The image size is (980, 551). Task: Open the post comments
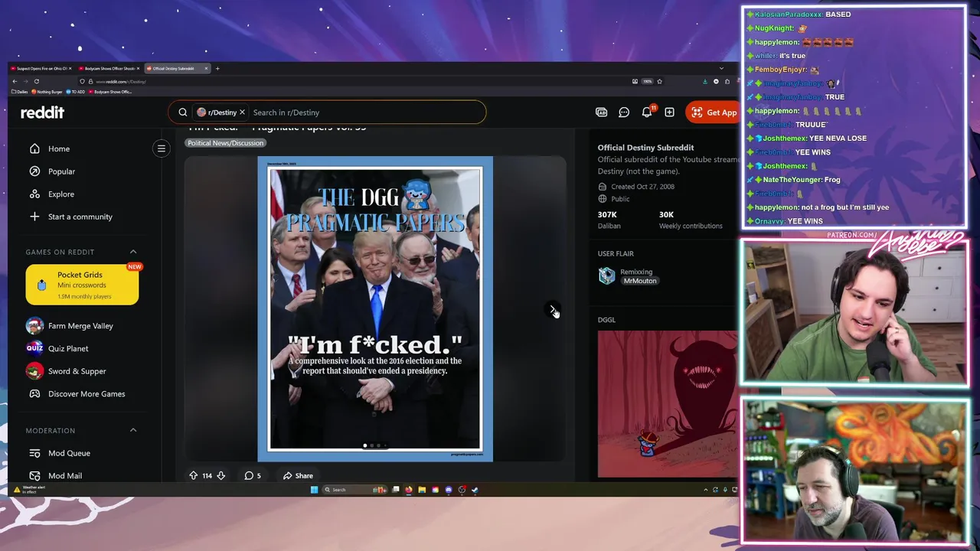click(253, 475)
